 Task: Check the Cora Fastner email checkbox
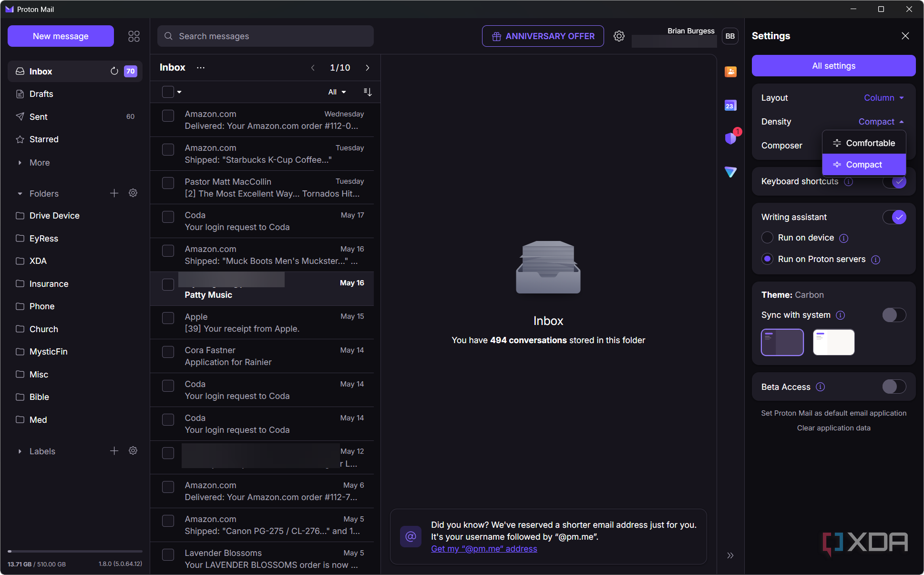168,352
